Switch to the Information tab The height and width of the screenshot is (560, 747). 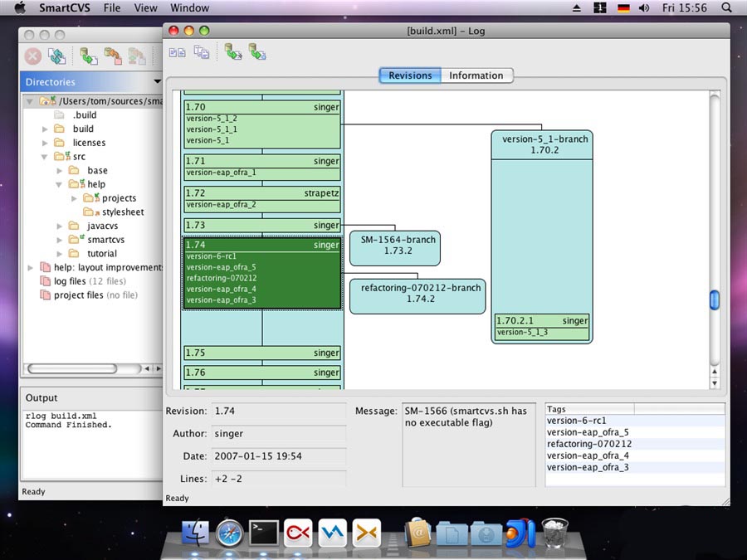(476, 75)
